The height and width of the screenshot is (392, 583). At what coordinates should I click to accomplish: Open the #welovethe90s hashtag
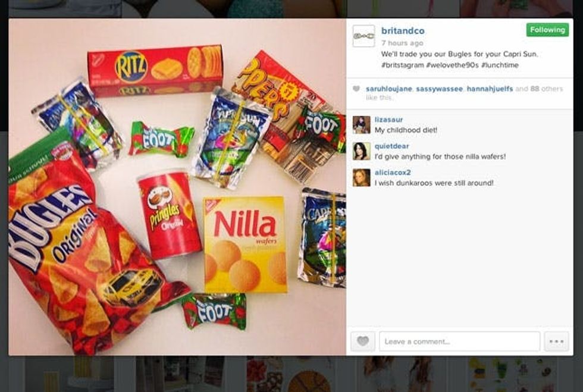click(452, 65)
